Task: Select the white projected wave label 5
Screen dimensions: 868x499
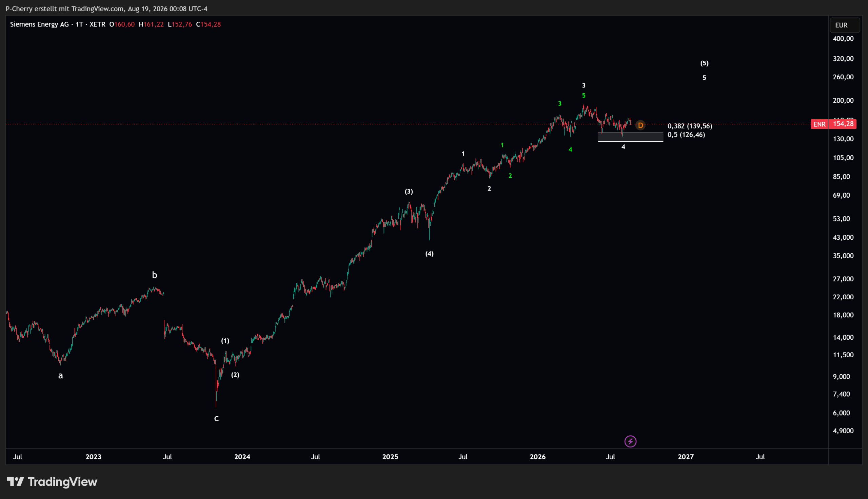Action: (x=704, y=78)
